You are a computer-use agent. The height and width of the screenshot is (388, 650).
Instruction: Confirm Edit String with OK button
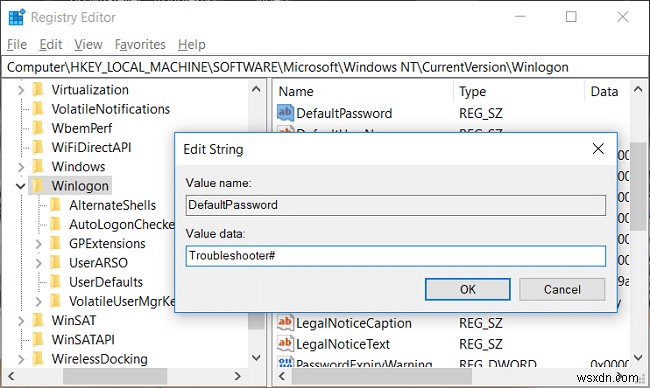point(468,289)
